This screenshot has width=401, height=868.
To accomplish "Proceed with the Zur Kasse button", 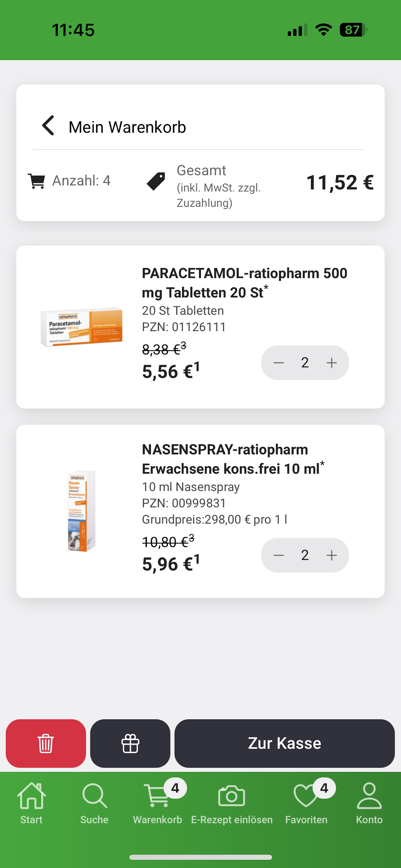I will coord(284,743).
